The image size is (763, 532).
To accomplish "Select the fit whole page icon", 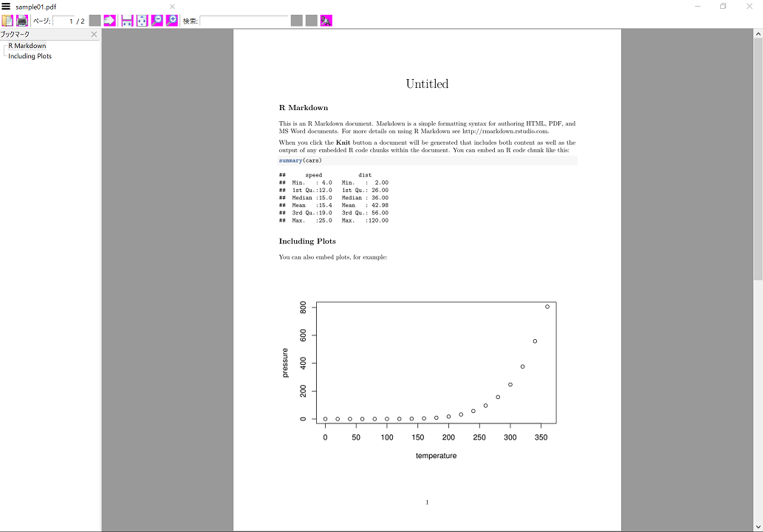I will [142, 21].
